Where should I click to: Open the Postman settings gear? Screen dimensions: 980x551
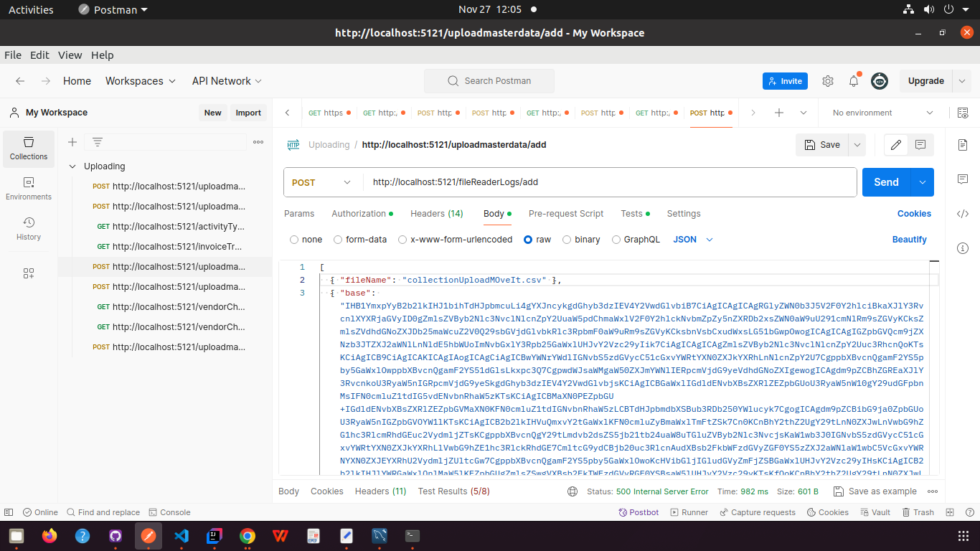(828, 81)
